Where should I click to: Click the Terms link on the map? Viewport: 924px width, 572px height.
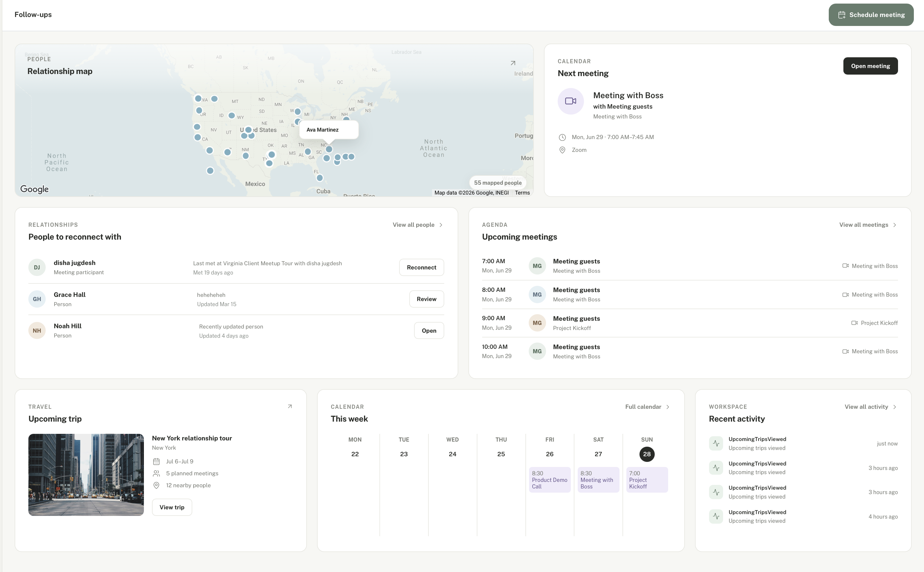[522, 192]
